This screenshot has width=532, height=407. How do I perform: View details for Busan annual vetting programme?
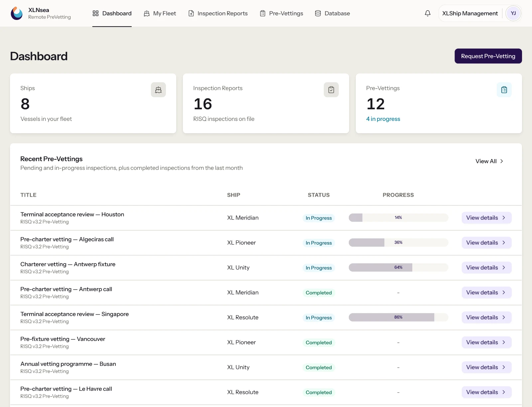[x=486, y=367]
